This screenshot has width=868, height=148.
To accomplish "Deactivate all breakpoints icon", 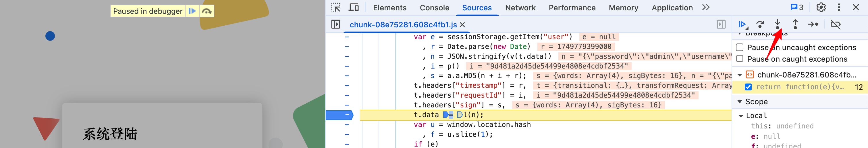I will click(x=835, y=24).
